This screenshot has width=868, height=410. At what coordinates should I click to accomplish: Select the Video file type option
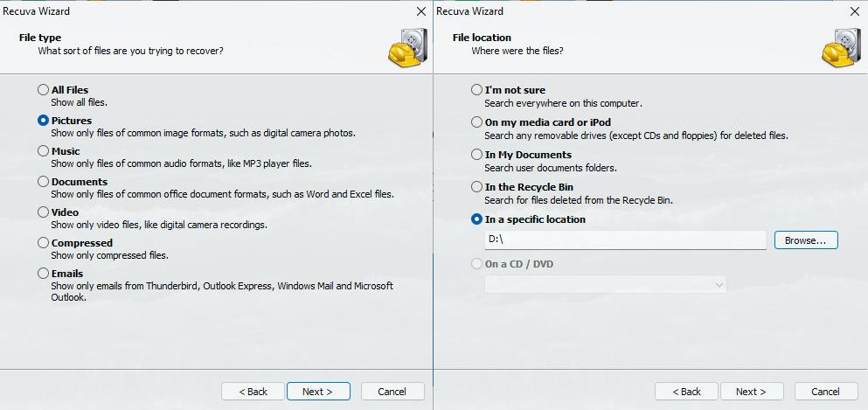point(44,212)
